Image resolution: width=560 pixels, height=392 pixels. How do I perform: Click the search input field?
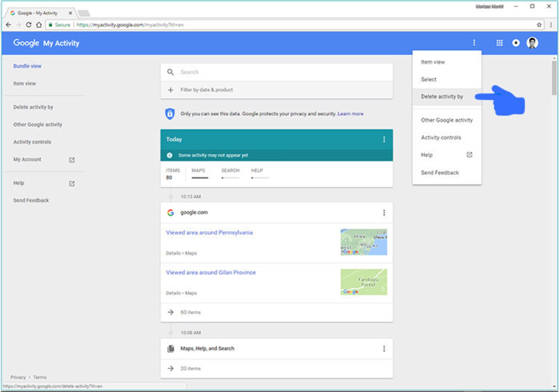pos(278,72)
